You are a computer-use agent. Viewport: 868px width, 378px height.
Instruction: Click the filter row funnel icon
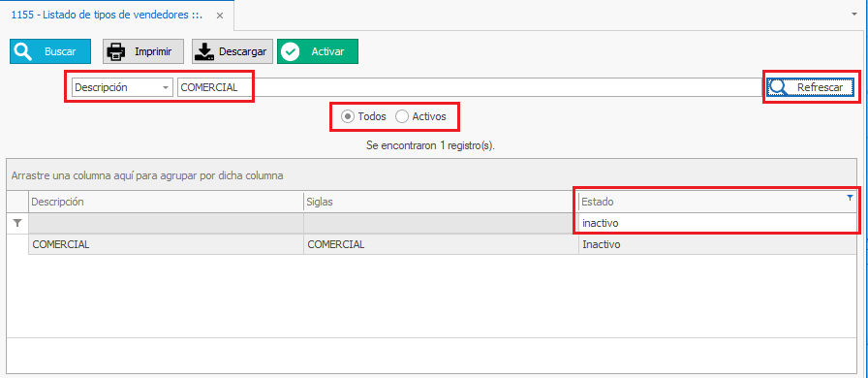click(17, 223)
